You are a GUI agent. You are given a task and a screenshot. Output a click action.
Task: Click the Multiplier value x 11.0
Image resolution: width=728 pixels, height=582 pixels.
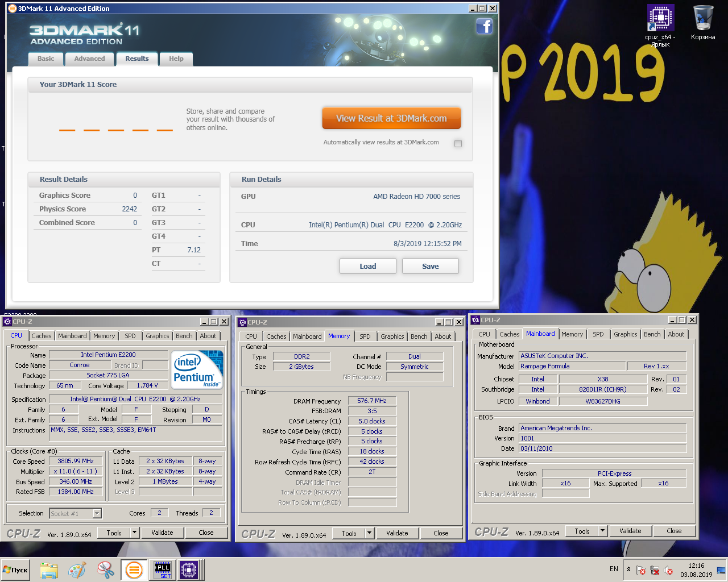[76, 471]
